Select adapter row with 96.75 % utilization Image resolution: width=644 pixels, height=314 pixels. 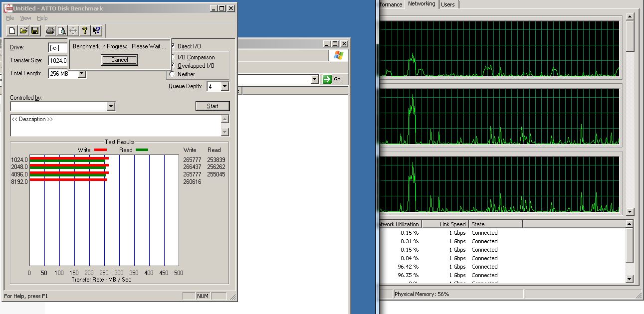(x=502, y=275)
